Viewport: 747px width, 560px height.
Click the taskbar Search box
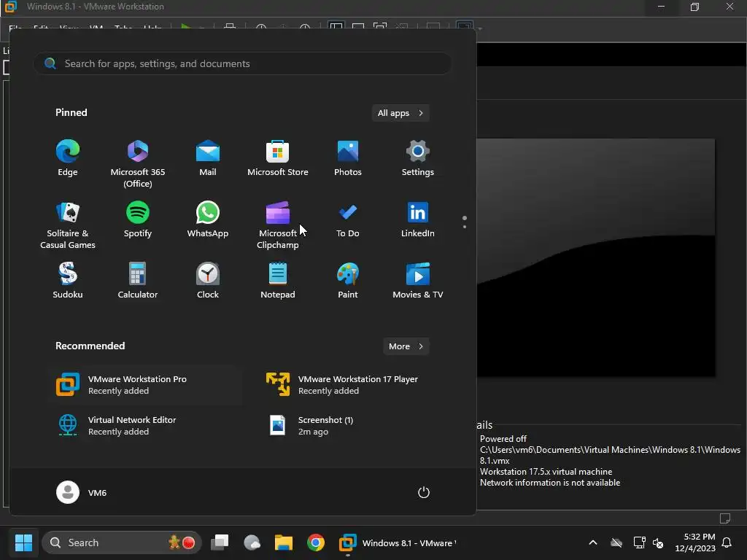122,542
